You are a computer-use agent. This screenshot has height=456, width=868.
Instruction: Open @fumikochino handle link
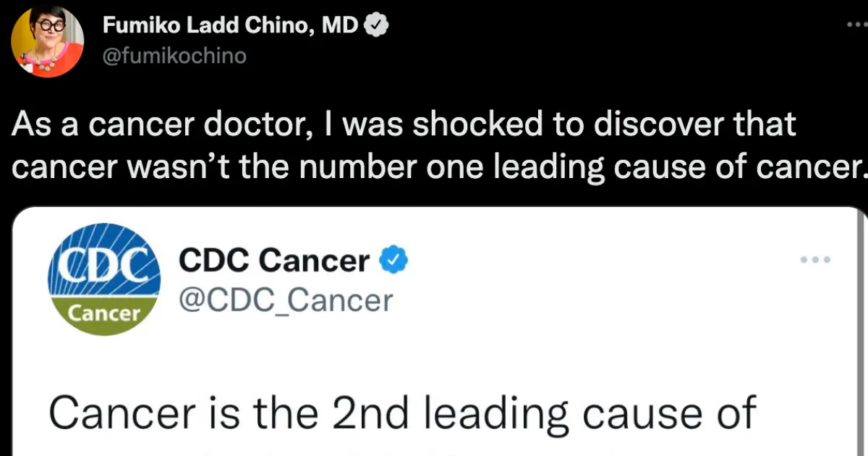tap(174, 54)
